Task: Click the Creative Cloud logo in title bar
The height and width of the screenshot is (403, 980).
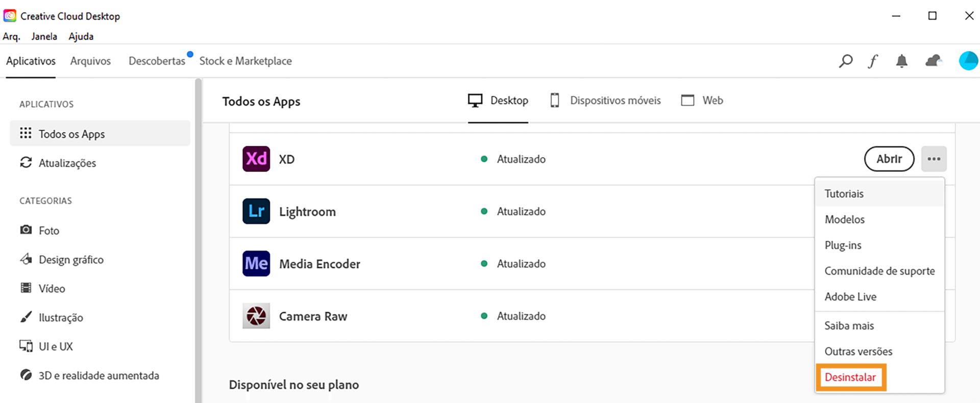Action: coord(10,16)
